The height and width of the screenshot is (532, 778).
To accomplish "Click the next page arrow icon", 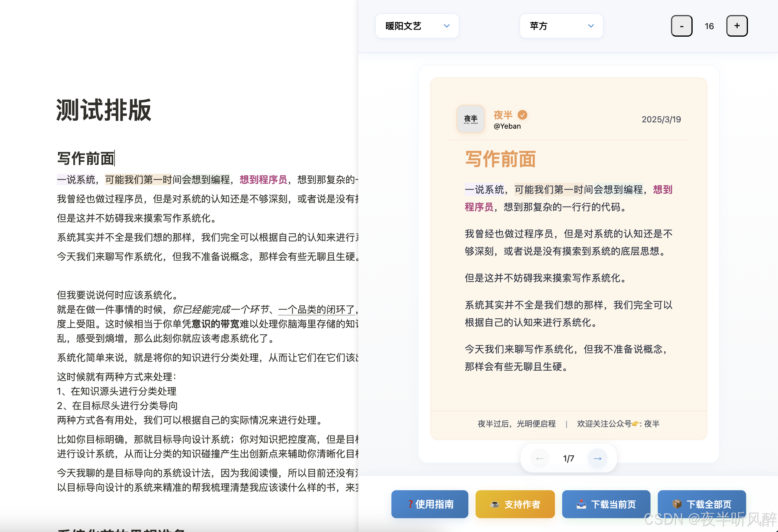I will 597,458.
